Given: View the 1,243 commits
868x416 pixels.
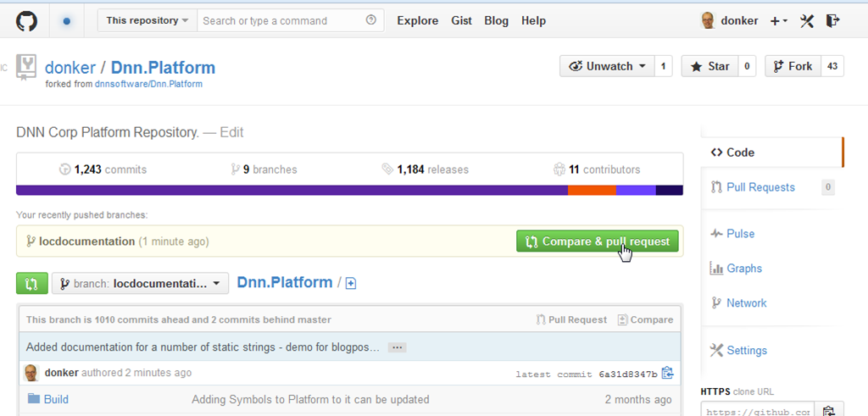Looking at the screenshot, I should coord(103,169).
